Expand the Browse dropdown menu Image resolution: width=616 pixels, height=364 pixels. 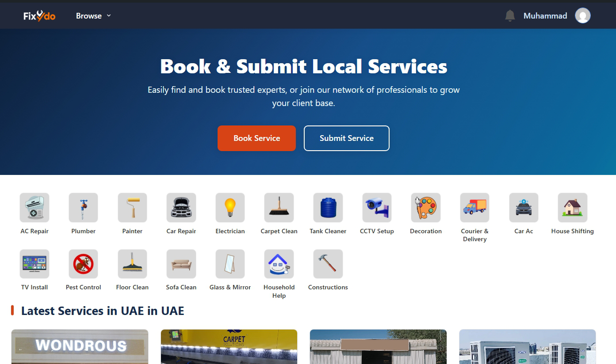point(93,15)
